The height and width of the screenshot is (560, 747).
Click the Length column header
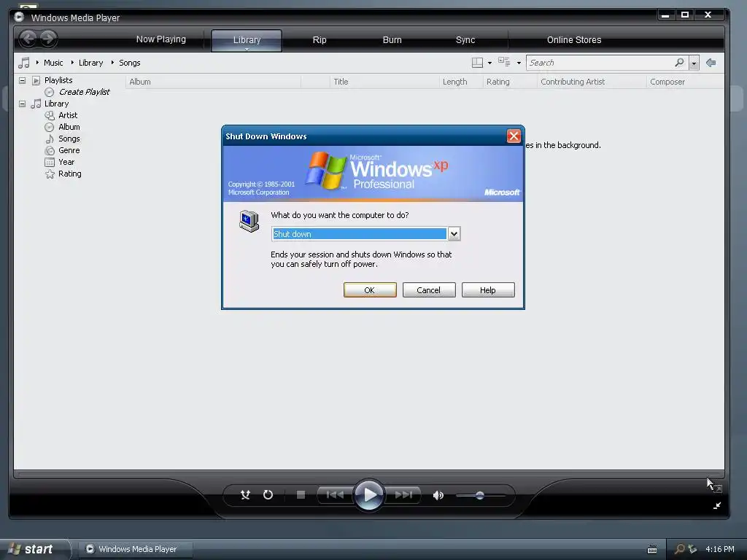[461, 82]
